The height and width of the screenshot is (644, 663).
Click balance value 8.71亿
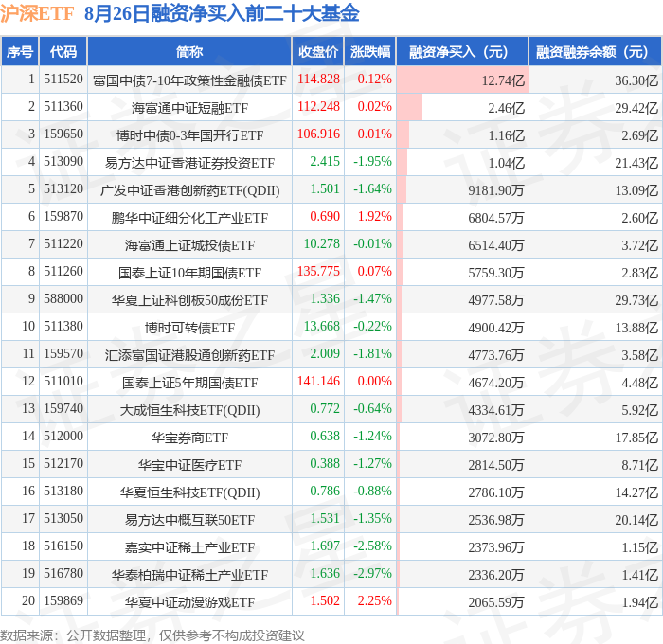tap(639, 465)
